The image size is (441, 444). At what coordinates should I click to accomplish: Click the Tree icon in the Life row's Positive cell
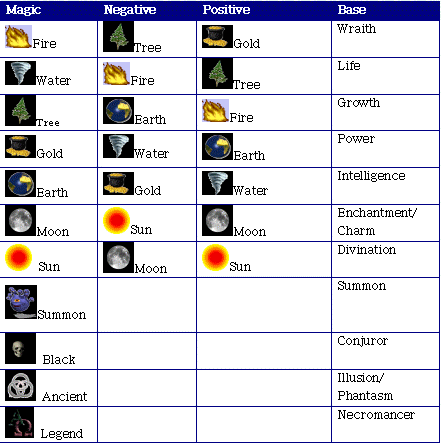[x=217, y=74]
